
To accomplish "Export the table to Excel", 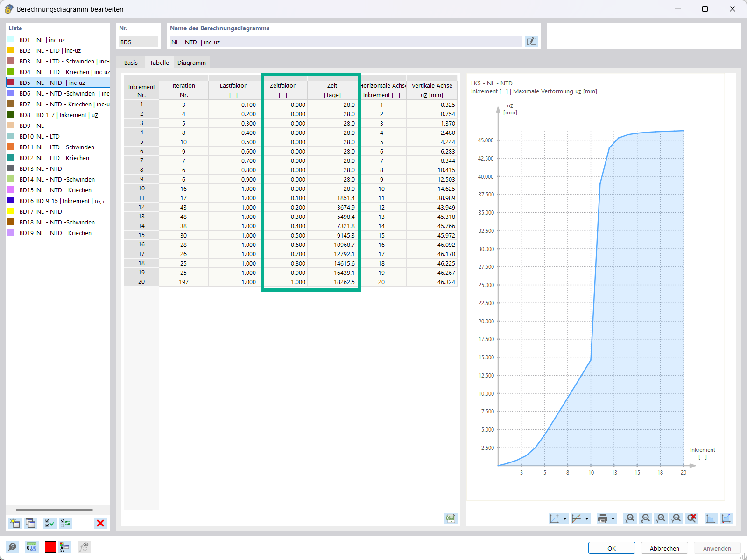I will point(451,518).
